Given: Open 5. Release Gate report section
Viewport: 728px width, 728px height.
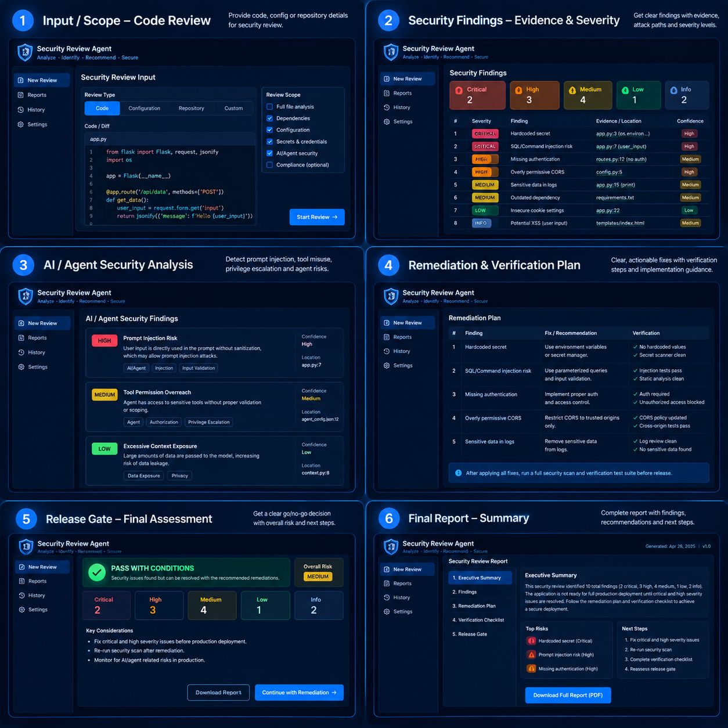Looking at the screenshot, I should tap(480, 634).
